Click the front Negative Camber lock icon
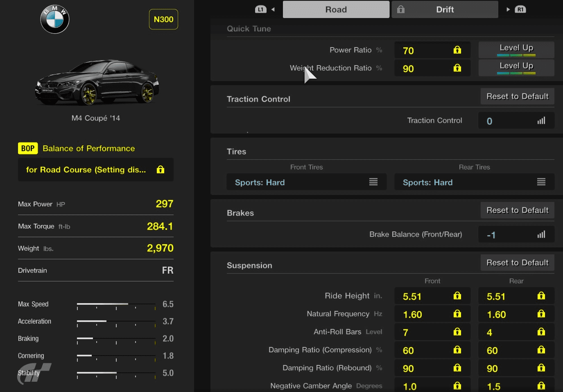 tap(457, 386)
